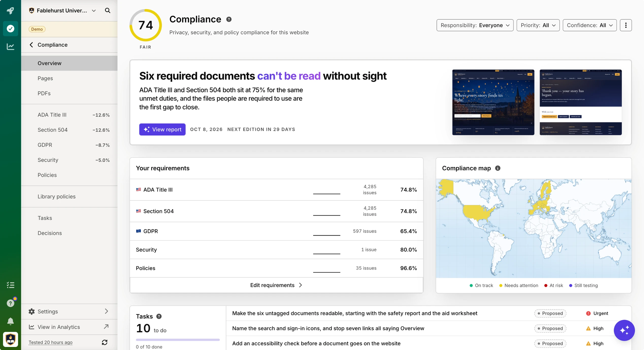Image resolution: width=644 pixels, height=350 pixels.
Task: Open Library policies in the sidebar
Action: [x=69, y=197]
